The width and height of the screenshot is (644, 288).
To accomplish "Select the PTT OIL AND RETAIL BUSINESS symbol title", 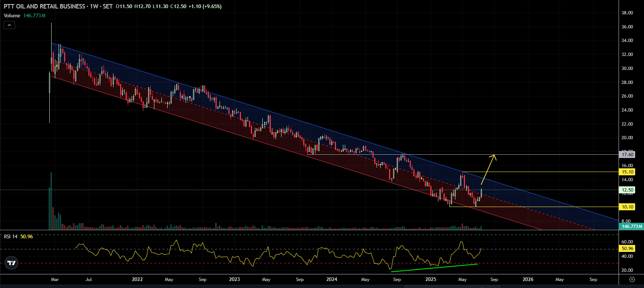I will pos(44,6).
